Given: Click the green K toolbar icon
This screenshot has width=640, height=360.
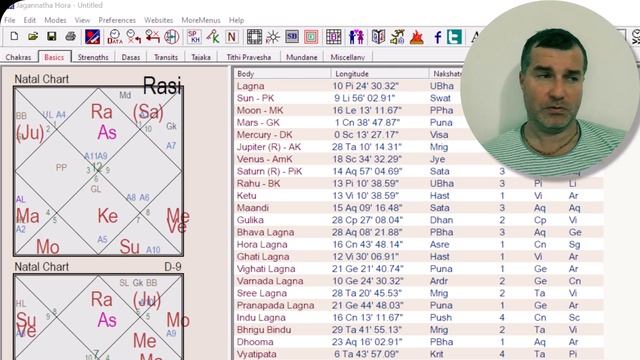Looking at the screenshot, I should click(213, 37).
